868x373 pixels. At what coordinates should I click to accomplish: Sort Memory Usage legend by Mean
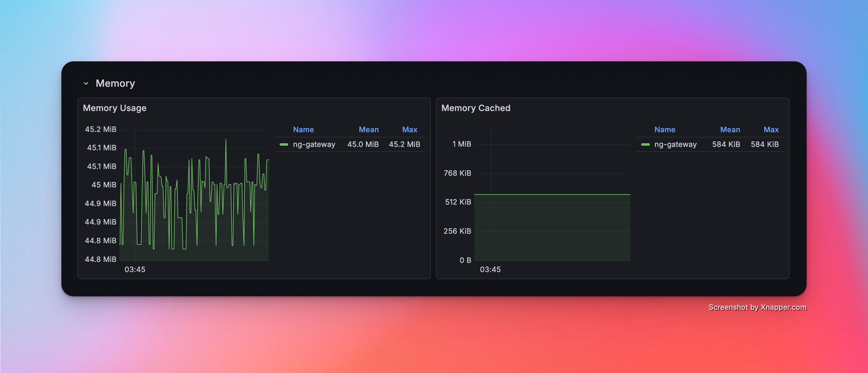click(368, 130)
